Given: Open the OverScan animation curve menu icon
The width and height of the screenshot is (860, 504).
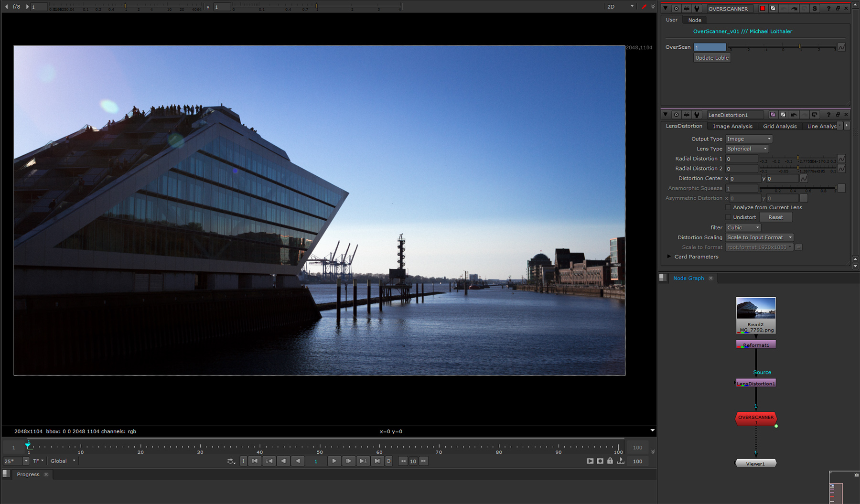Looking at the screenshot, I should (841, 47).
